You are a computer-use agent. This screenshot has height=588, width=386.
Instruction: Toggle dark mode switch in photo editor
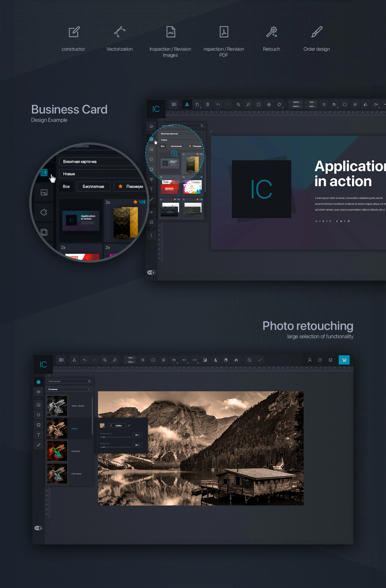point(39,528)
